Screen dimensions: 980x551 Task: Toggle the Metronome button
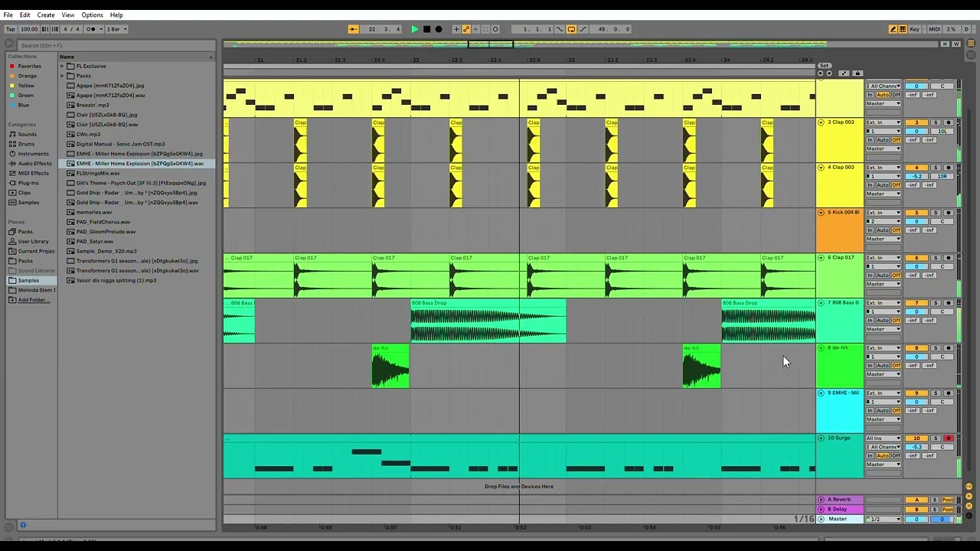coord(90,29)
